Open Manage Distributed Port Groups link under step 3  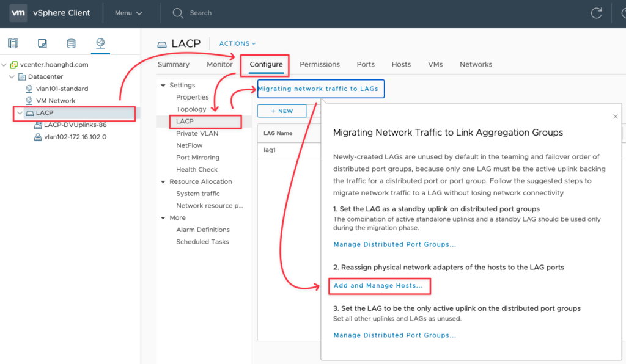point(394,335)
